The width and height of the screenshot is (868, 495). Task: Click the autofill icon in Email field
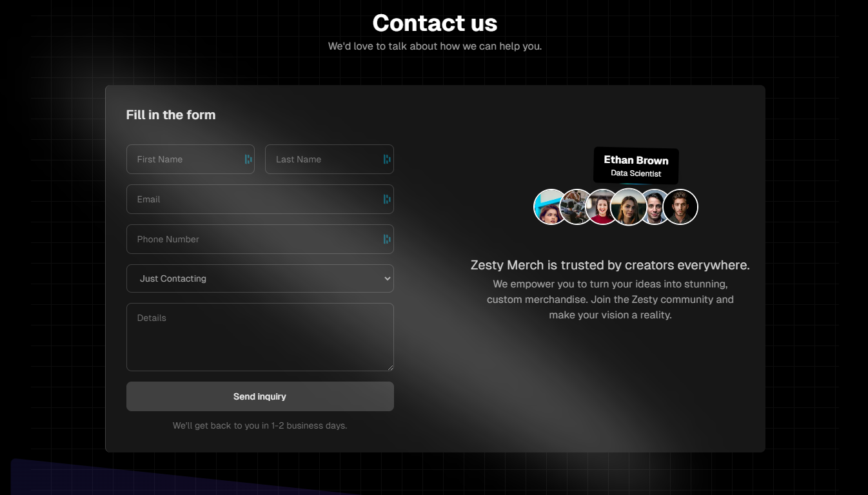click(x=387, y=199)
